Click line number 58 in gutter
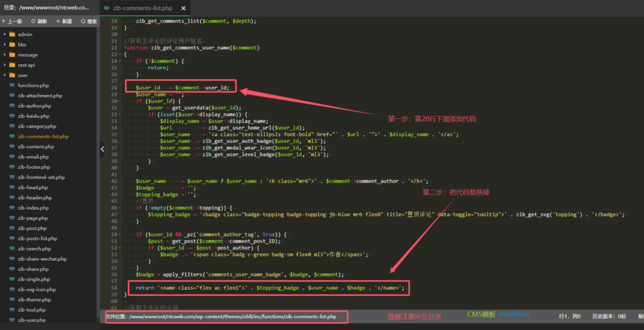 coord(114,288)
